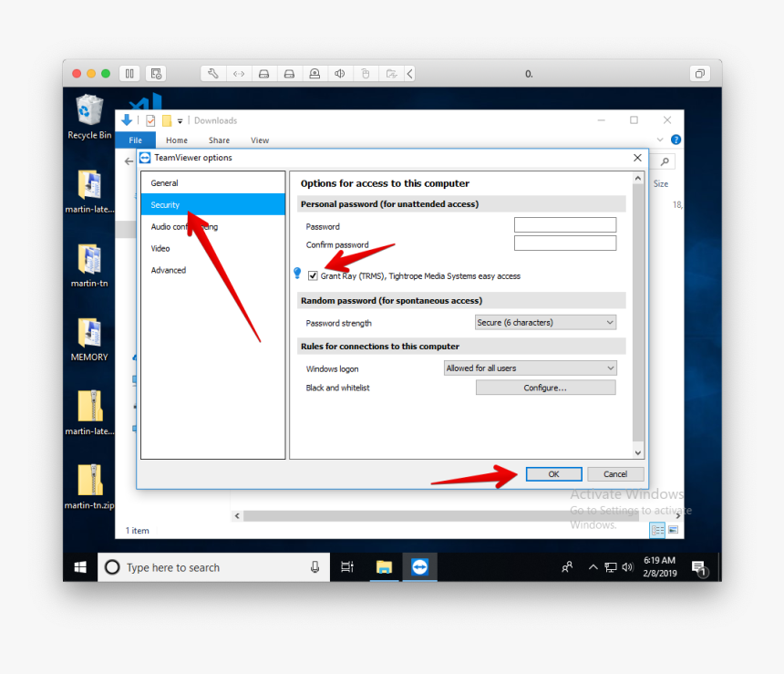Click Explorer horizontal scrollbar left arrow
The image size is (784, 674).
tap(237, 516)
